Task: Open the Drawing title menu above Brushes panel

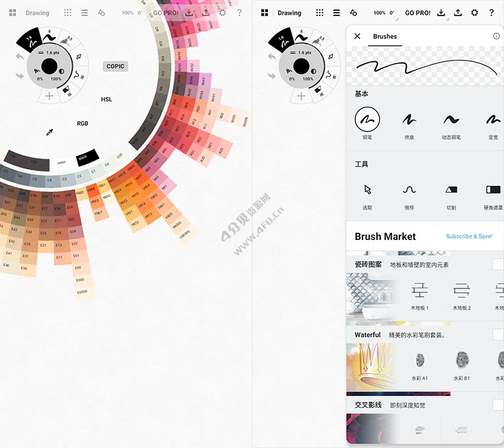Action: [289, 13]
